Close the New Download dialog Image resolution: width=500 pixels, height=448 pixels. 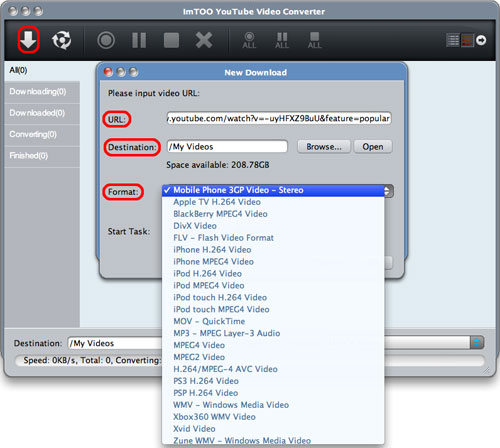[x=108, y=72]
